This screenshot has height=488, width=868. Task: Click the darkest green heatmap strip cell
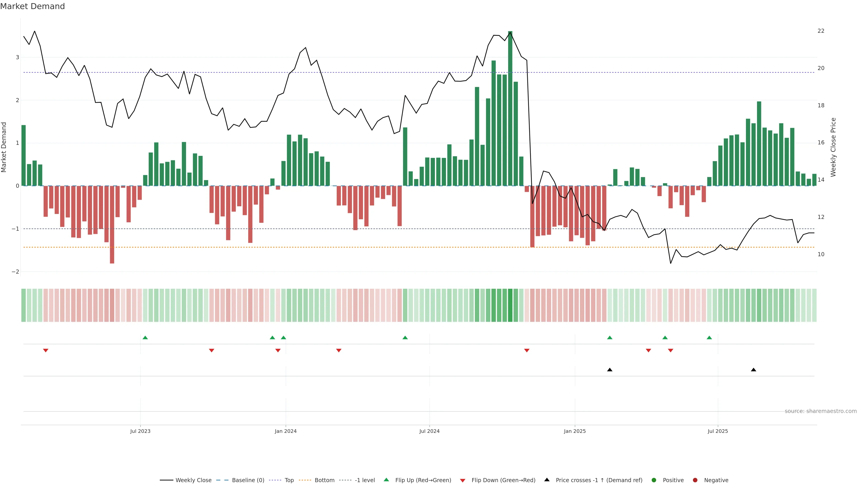510,305
